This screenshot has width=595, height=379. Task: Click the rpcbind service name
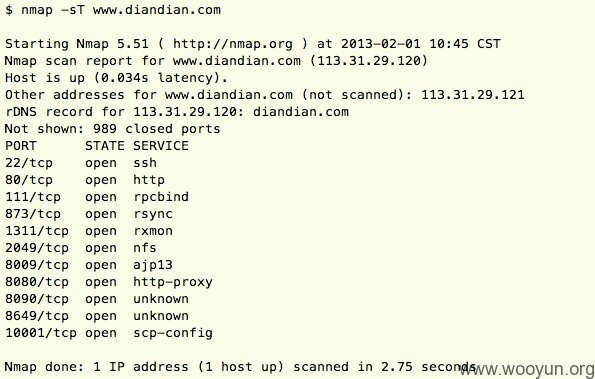[x=161, y=197]
